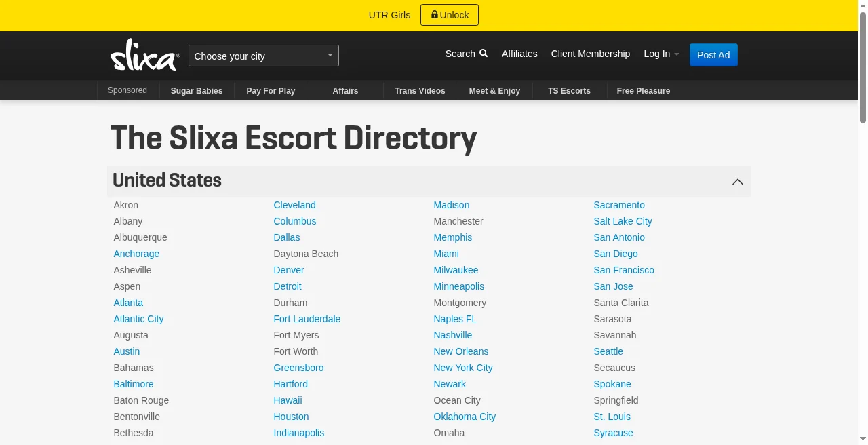Open the Hawaii link

[x=288, y=400]
